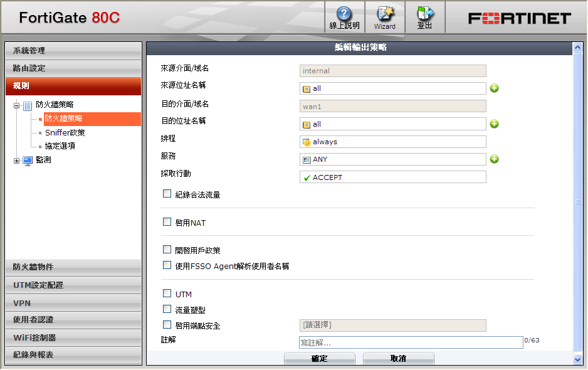
Task: Click the service icon beside ANY
Action: (x=307, y=160)
